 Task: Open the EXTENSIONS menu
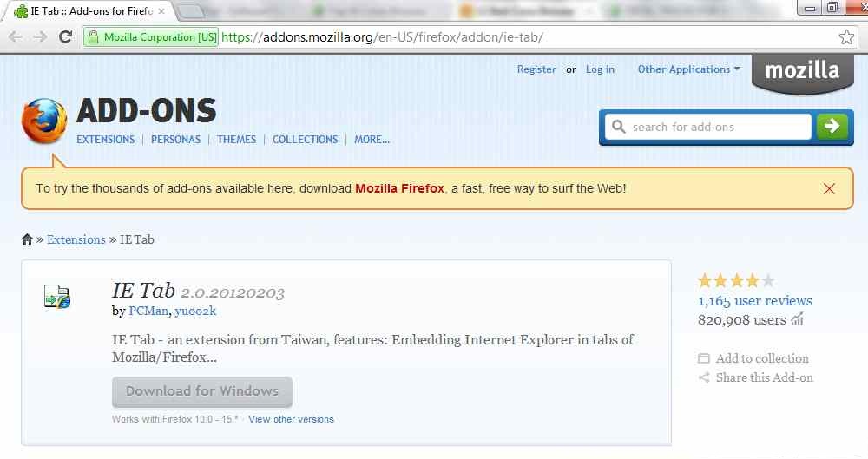[105, 140]
